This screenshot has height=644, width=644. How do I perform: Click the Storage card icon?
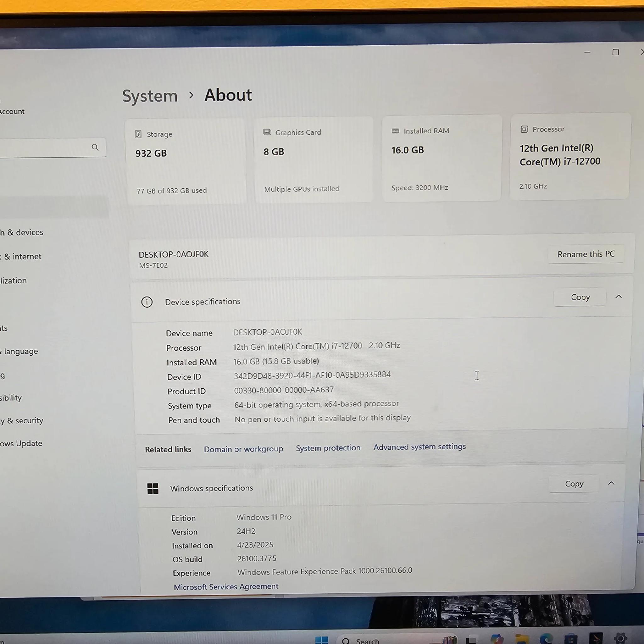pos(138,134)
